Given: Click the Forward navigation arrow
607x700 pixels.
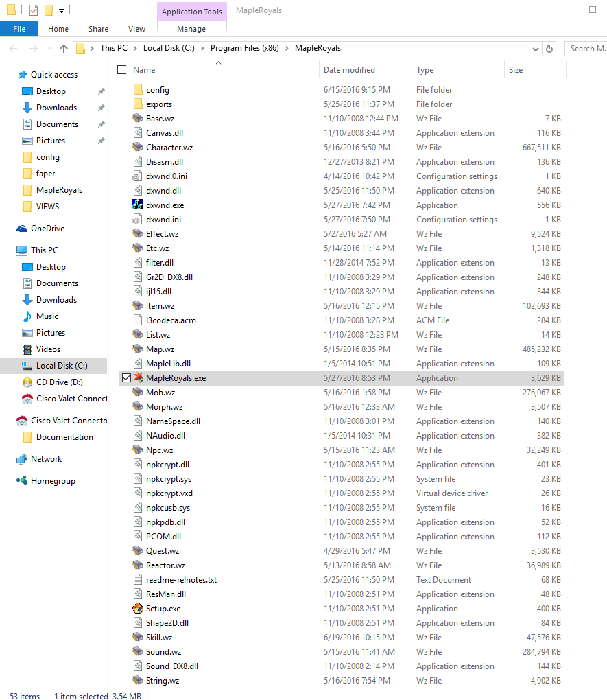Looking at the screenshot, I should pyautogui.click(x=33, y=49).
